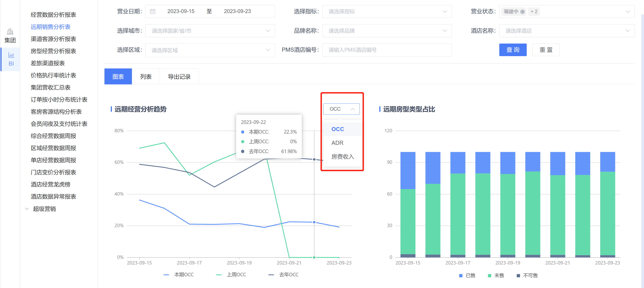This screenshot has height=288, width=644.
Task: Open 订单按小时分布统计表 report
Action: [x=59, y=99]
